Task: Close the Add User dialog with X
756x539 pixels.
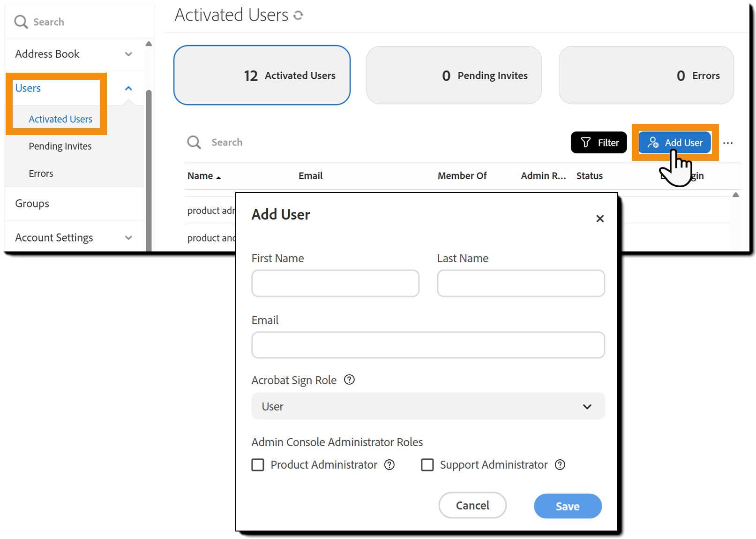Action: [x=600, y=219]
